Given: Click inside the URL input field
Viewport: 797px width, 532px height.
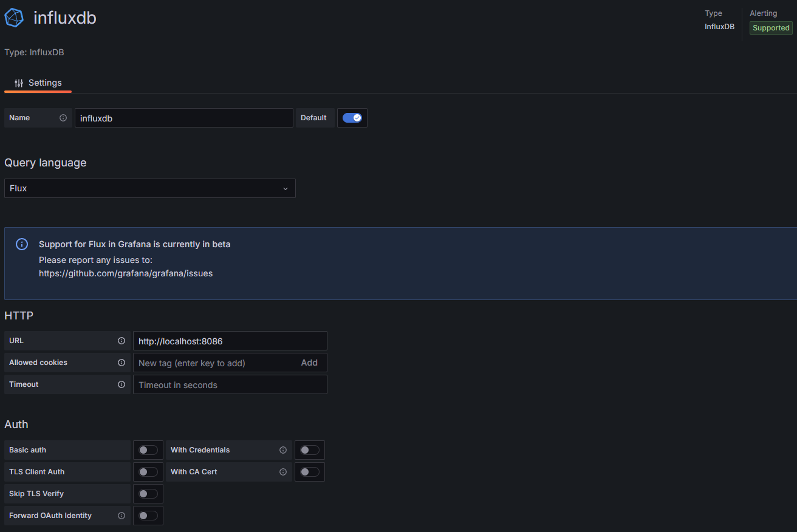Looking at the screenshot, I should pyautogui.click(x=230, y=341).
